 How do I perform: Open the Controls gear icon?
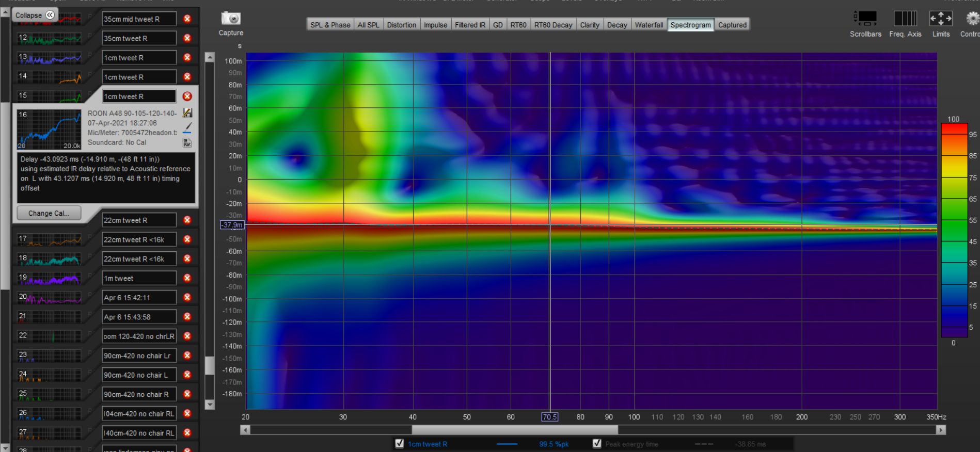coord(973,19)
